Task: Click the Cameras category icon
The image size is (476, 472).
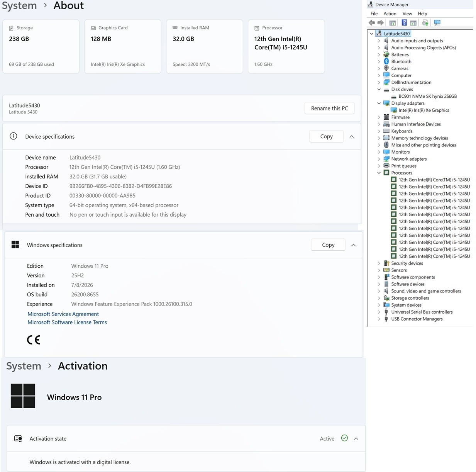Action: [386, 68]
